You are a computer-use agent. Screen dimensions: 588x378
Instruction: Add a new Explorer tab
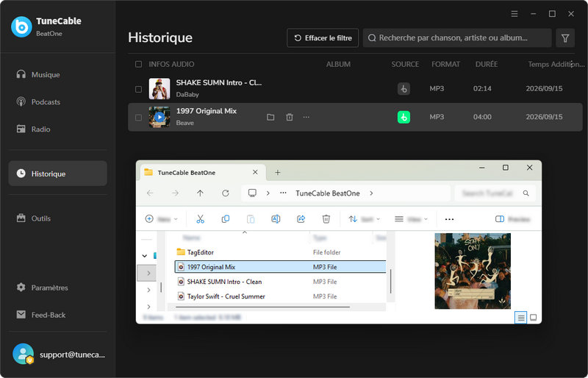[278, 172]
